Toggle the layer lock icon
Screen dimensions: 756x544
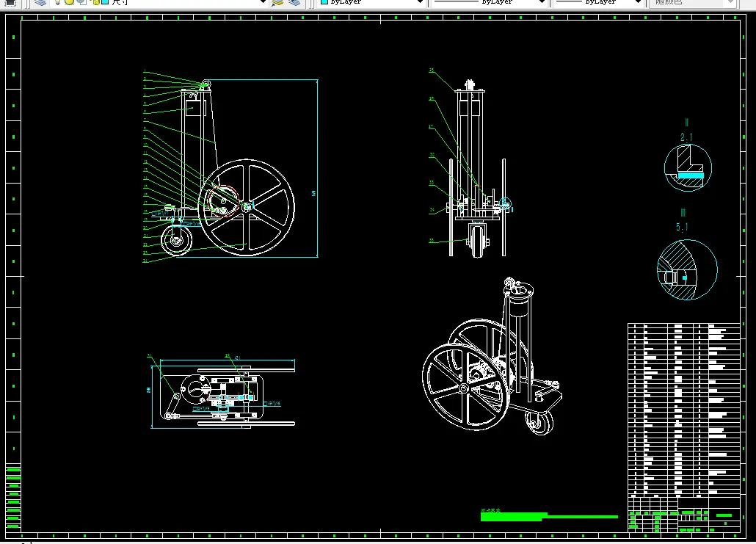coord(95,2)
